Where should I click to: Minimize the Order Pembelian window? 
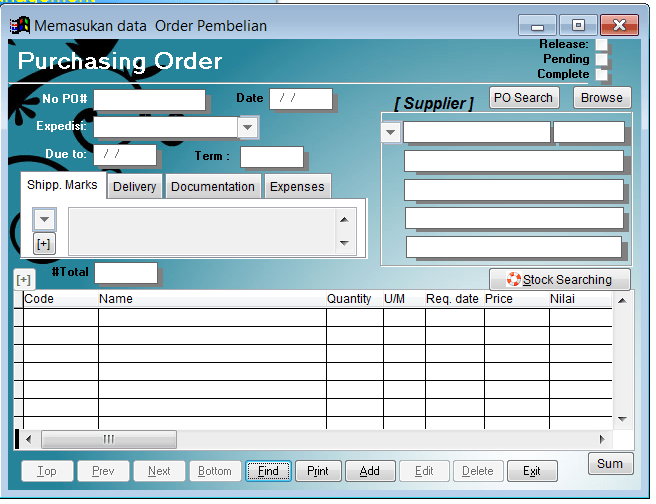click(538, 26)
